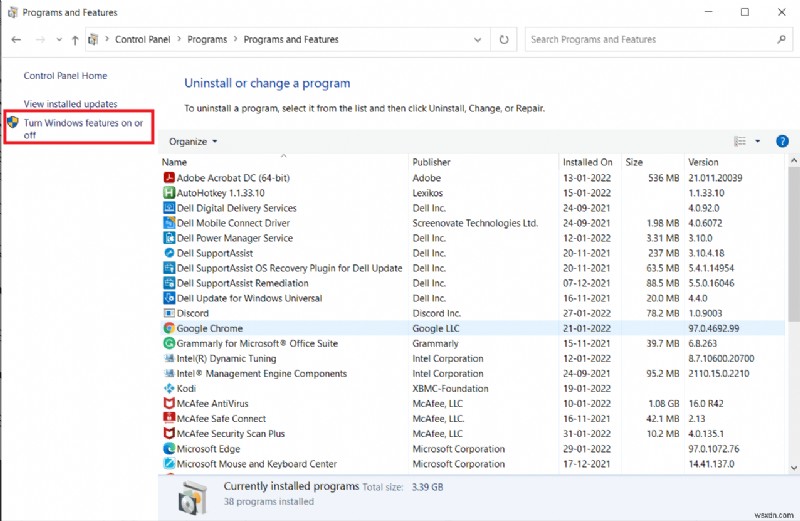The width and height of the screenshot is (800, 521).
Task: Select the Kodi program name
Action: click(186, 388)
